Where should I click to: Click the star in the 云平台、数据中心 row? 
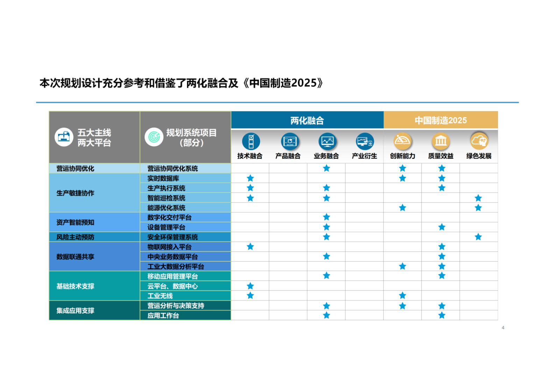250,286
